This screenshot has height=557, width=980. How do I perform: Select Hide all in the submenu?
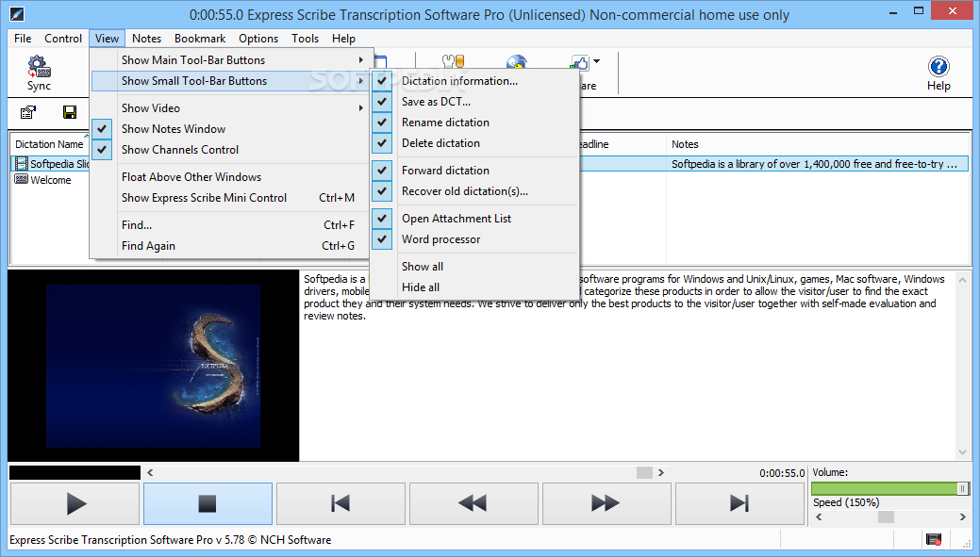[x=475, y=287]
